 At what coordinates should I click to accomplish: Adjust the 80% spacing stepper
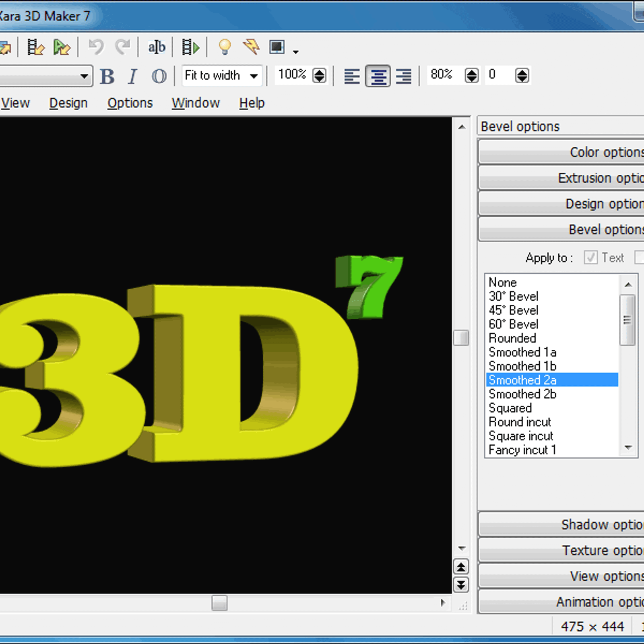click(x=472, y=75)
